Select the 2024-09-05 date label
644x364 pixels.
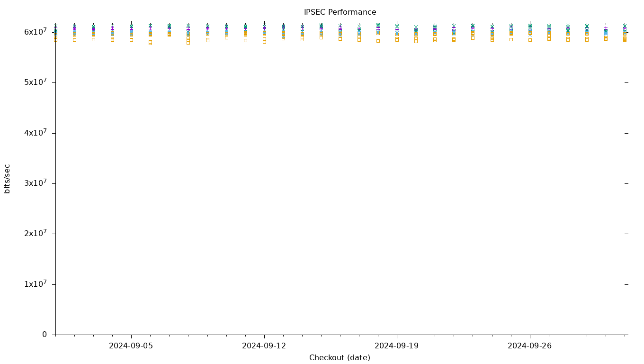pos(131,346)
